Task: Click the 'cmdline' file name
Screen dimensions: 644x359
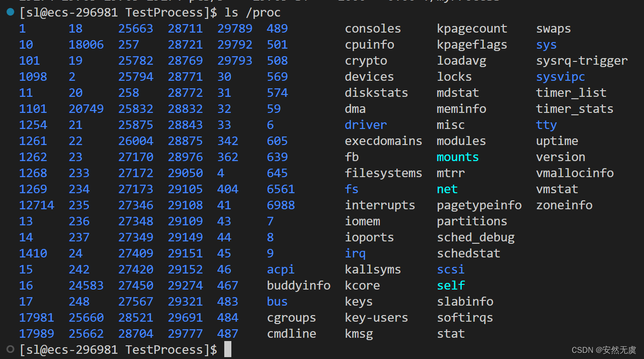Action: pos(292,333)
